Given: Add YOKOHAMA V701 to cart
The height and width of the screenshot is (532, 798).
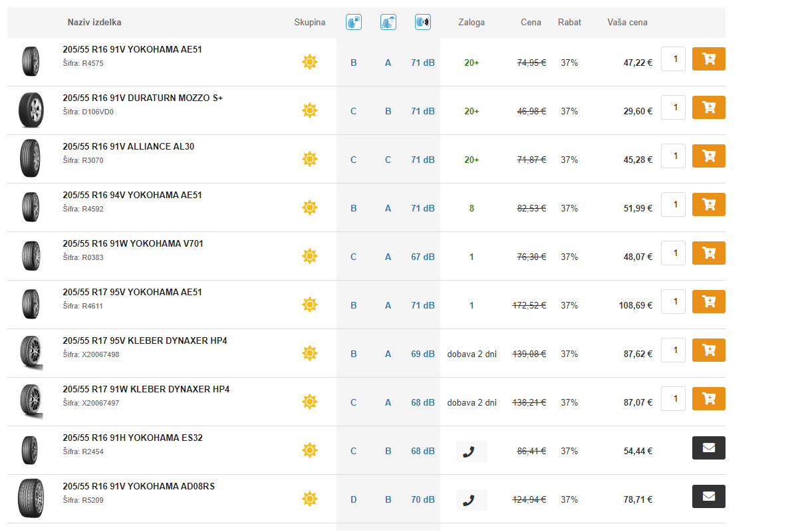Looking at the screenshot, I should coord(709,253).
